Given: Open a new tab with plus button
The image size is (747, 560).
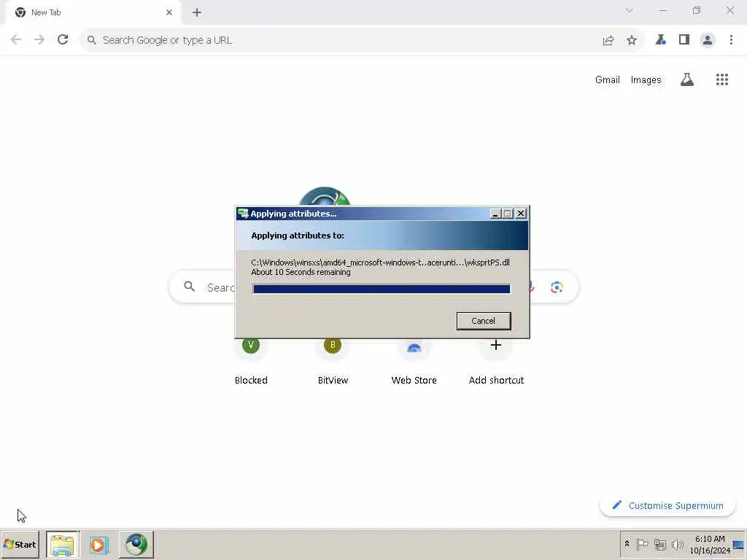Looking at the screenshot, I should pos(197,13).
